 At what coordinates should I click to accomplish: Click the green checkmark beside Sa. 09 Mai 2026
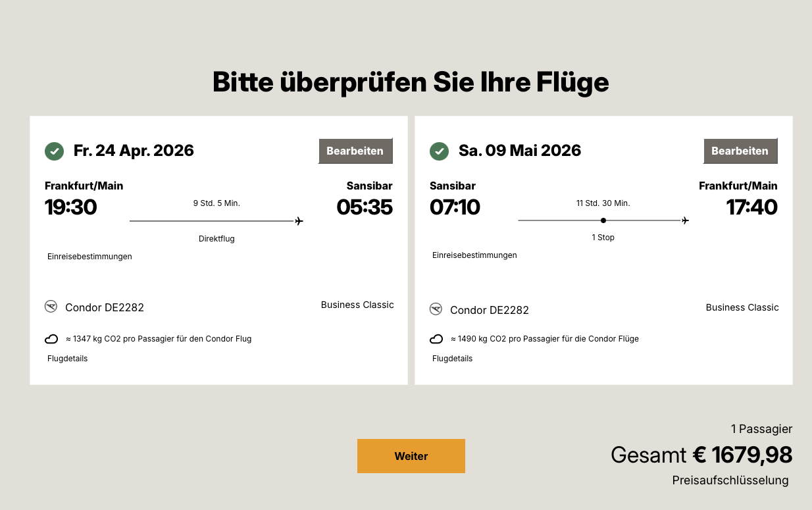439,151
